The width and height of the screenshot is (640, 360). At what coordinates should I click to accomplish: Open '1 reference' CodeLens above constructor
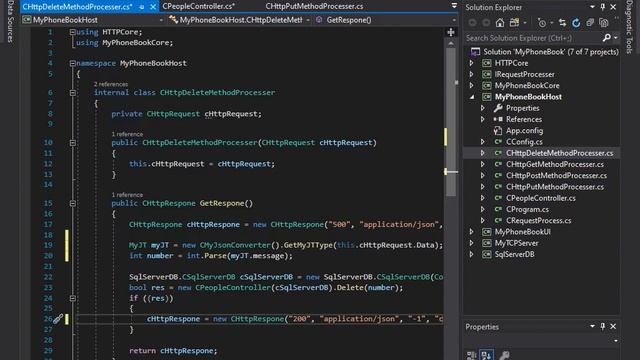point(127,134)
